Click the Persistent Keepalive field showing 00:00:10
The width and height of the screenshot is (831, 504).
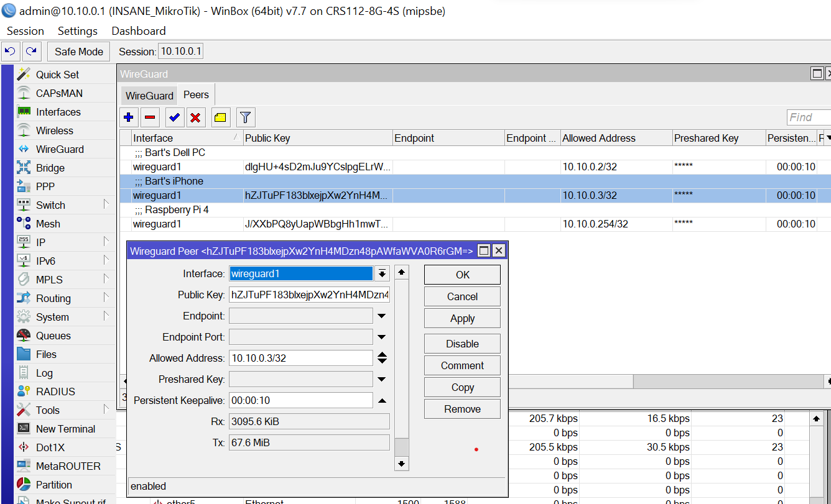tap(301, 400)
